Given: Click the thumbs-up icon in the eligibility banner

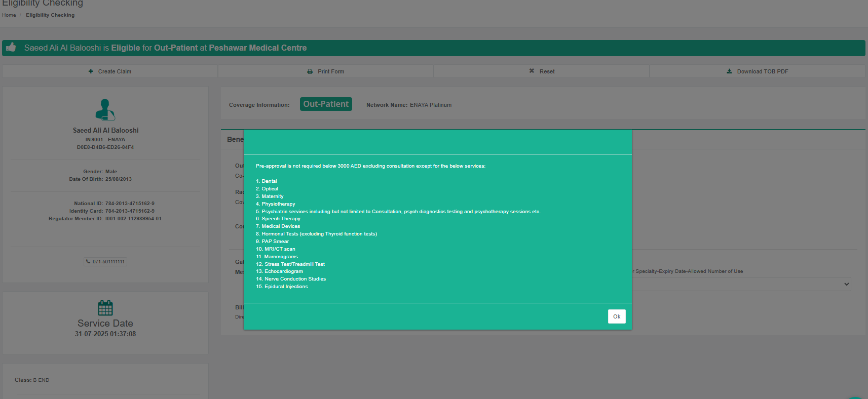Looking at the screenshot, I should pyautogui.click(x=11, y=48).
